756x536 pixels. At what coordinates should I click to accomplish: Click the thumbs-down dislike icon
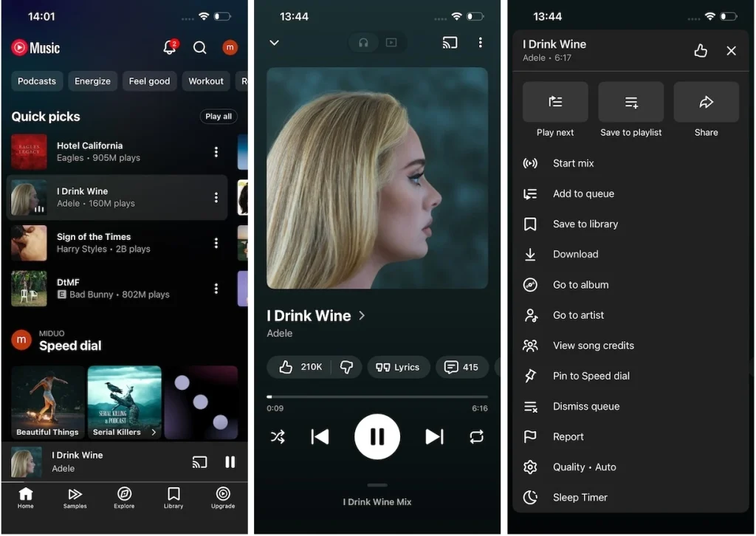[x=346, y=367]
